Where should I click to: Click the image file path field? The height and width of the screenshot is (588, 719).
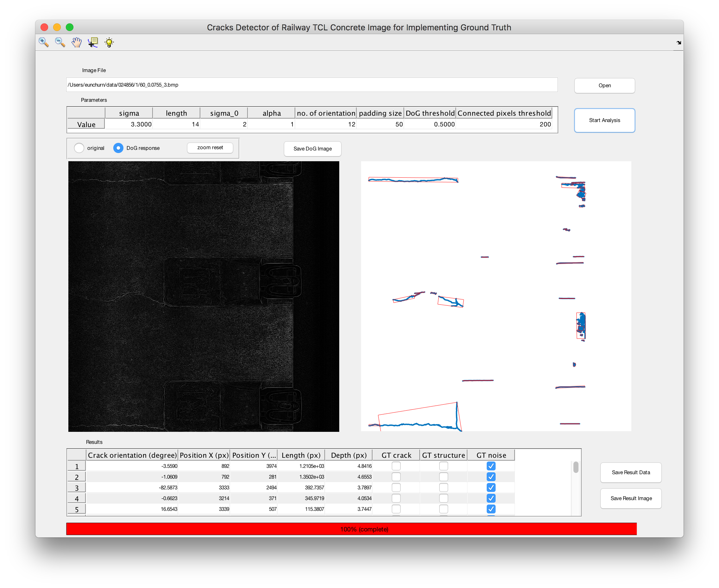[311, 85]
